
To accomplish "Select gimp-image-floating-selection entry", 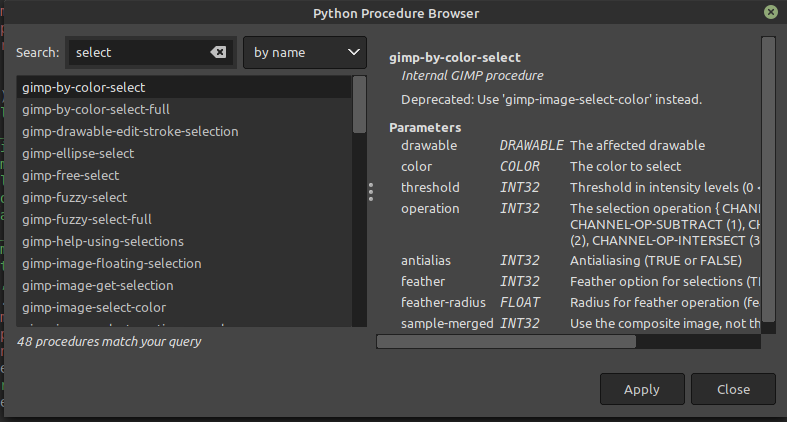I will [112, 264].
